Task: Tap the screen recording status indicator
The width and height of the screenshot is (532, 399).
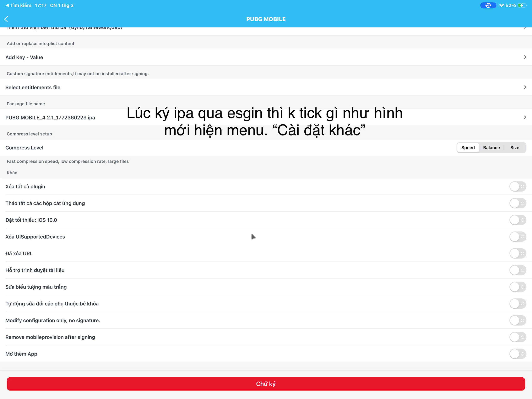Action: [488, 6]
